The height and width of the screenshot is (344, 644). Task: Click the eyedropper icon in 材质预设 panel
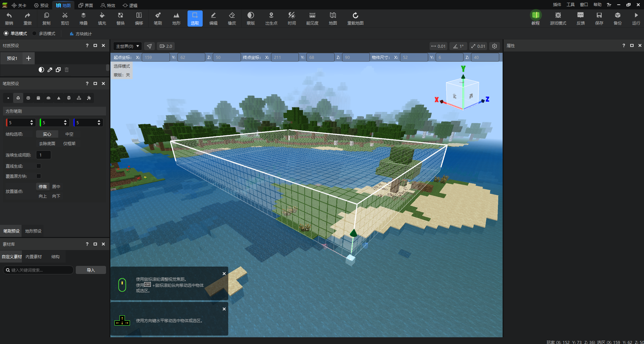pos(50,70)
